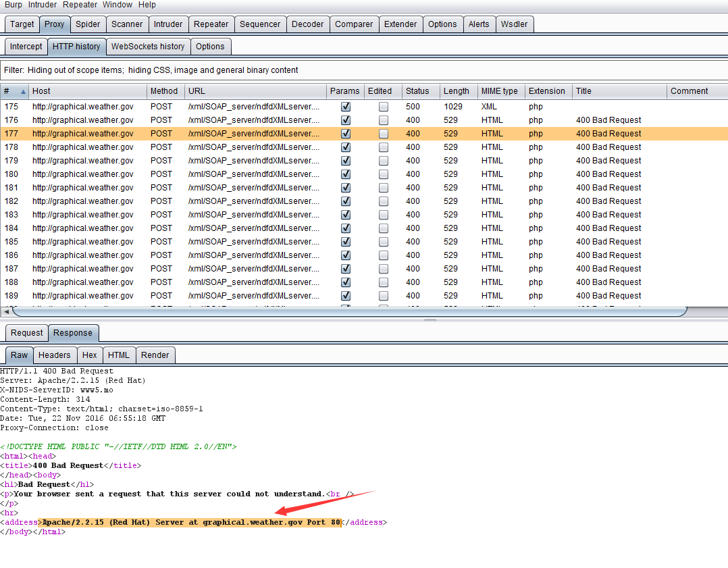Image resolution: width=728 pixels, height=568 pixels.
Task: Open the Render response view
Action: click(155, 355)
